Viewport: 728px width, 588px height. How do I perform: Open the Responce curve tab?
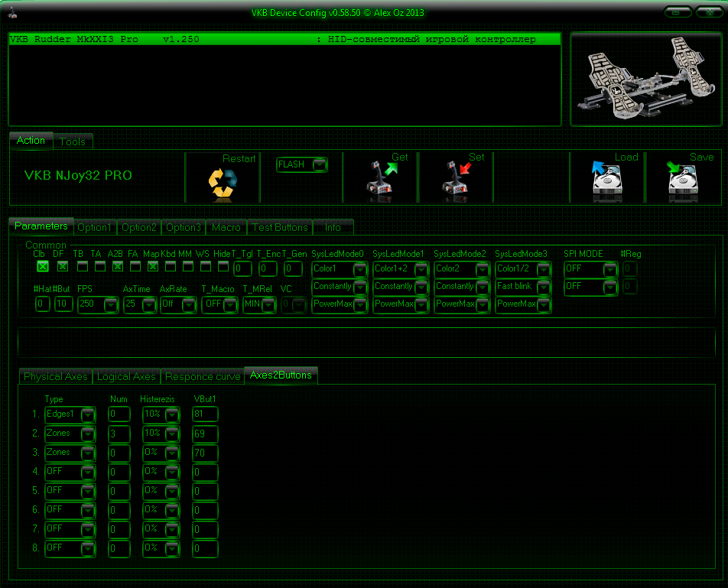tap(203, 376)
